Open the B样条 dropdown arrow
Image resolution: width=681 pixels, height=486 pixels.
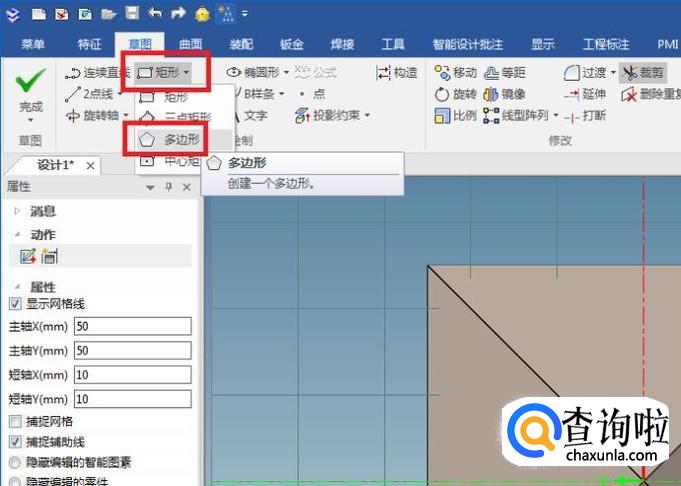point(282,93)
